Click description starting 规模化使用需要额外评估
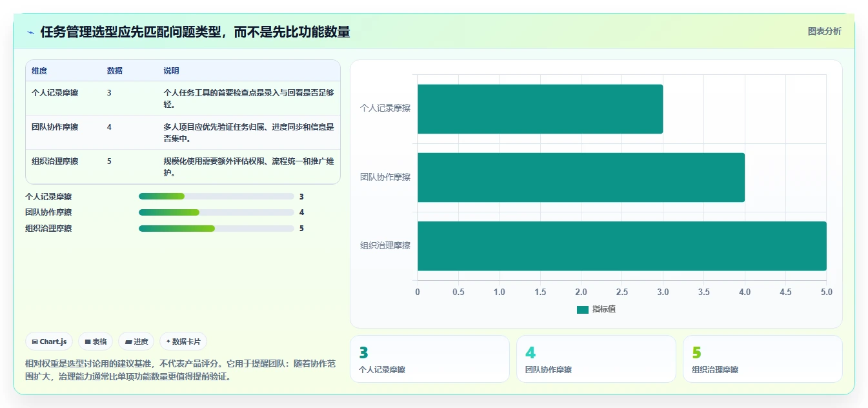The width and height of the screenshot is (868, 408). click(248, 167)
